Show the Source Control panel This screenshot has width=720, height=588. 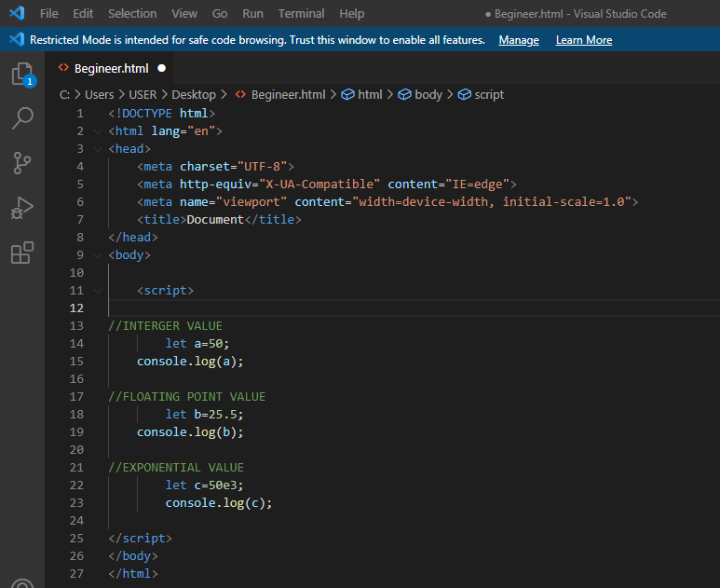tap(22, 163)
